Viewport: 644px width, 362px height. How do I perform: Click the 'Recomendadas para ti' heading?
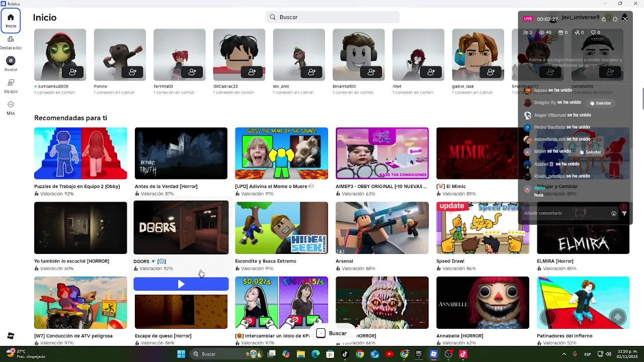pos(70,118)
